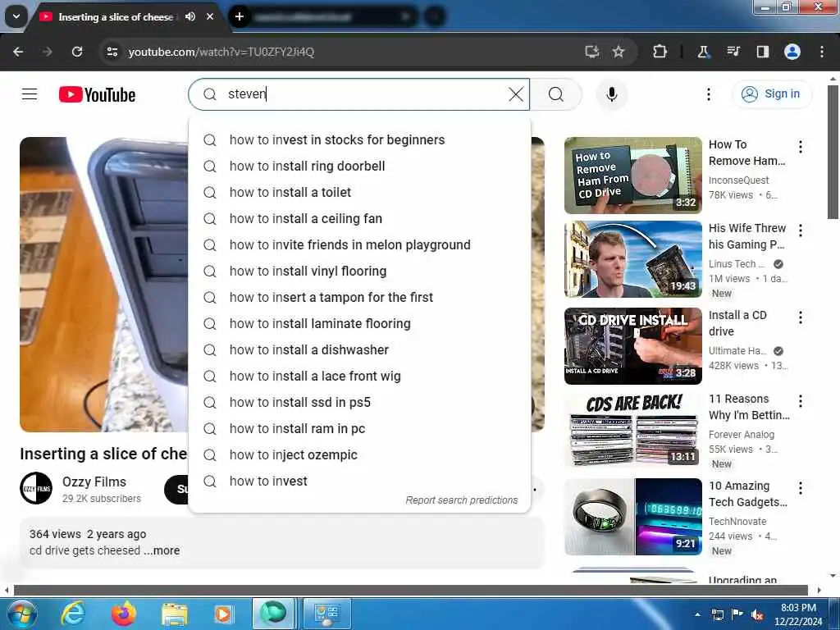Pick 'how to install ram in pc'

[x=359, y=428]
